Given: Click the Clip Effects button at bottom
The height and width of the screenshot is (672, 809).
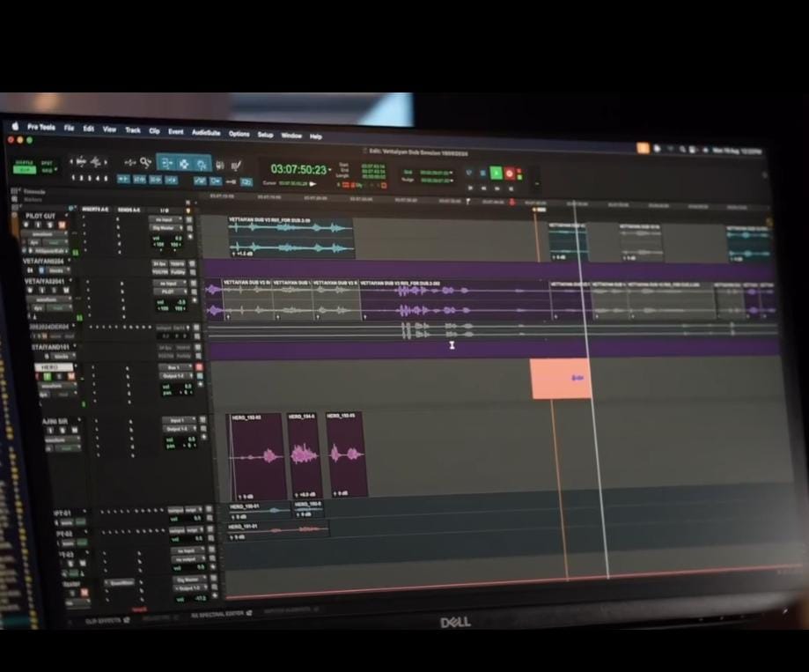Looking at the screenshot, I should point(101,620).
